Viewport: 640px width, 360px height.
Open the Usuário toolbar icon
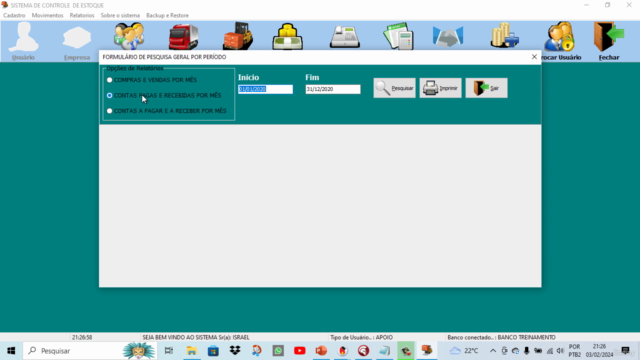(x=23, y=41)
